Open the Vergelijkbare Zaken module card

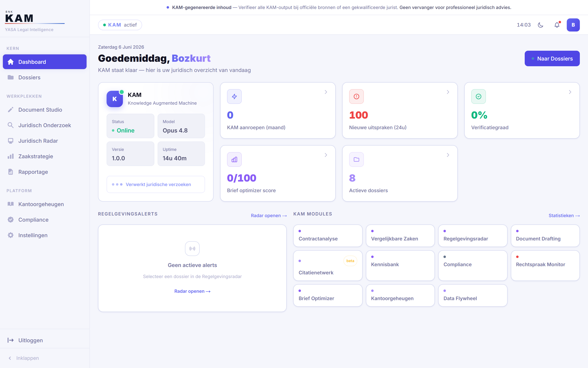pos(400,236)
